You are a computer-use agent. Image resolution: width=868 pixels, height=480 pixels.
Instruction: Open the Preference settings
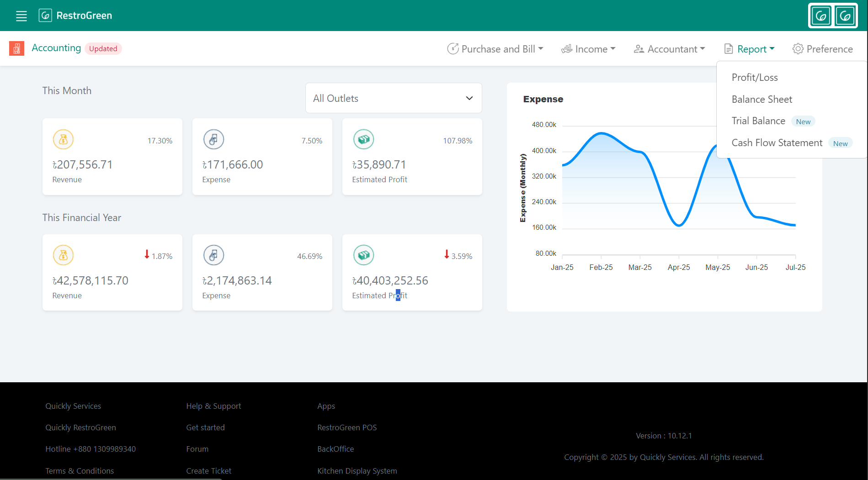click(x=823, y=49)
